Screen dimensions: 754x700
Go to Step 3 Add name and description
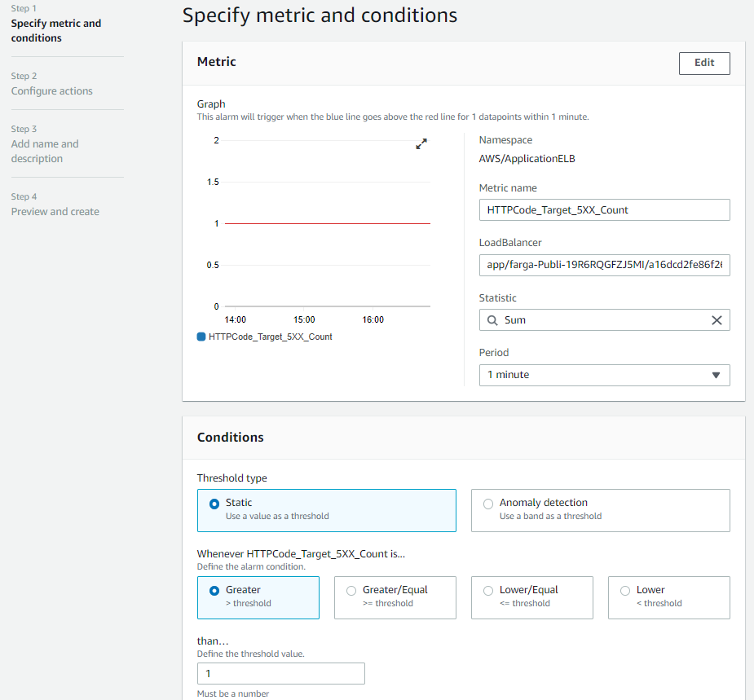tap(45, 150)
